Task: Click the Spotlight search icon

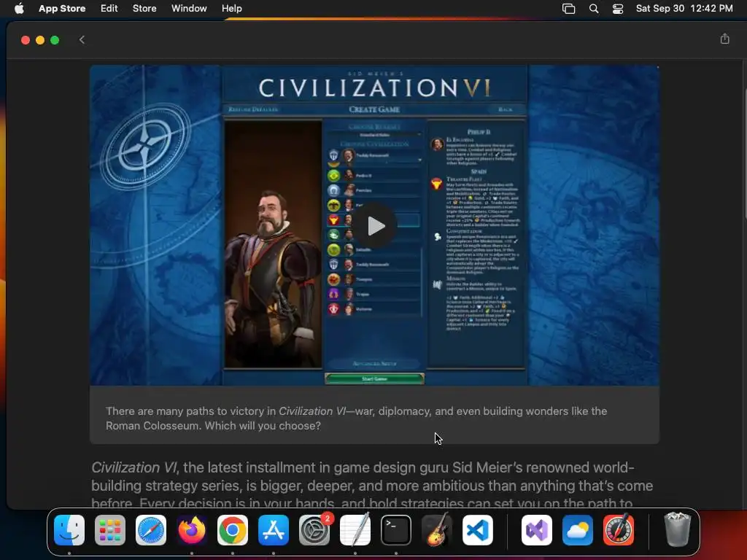Action: [x=594, y=8]
